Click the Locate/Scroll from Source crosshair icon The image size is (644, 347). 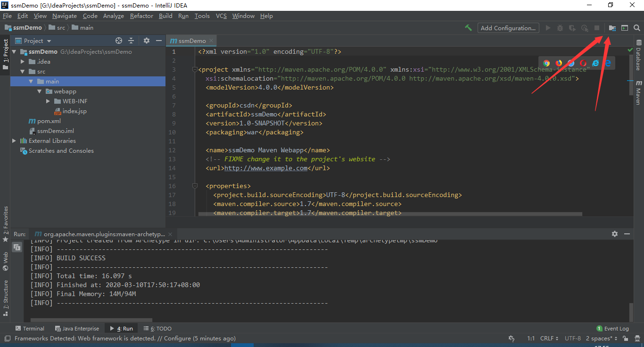[x=119, y=41]
